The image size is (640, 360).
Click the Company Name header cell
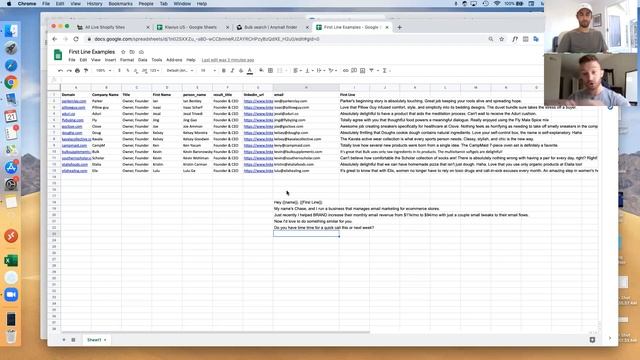pos(106,95)
